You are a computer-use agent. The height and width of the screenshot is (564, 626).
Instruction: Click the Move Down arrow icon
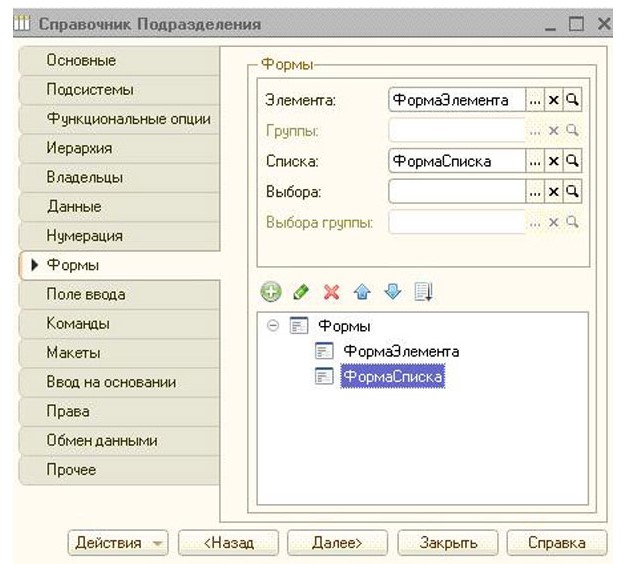click(x=392, y=292)
